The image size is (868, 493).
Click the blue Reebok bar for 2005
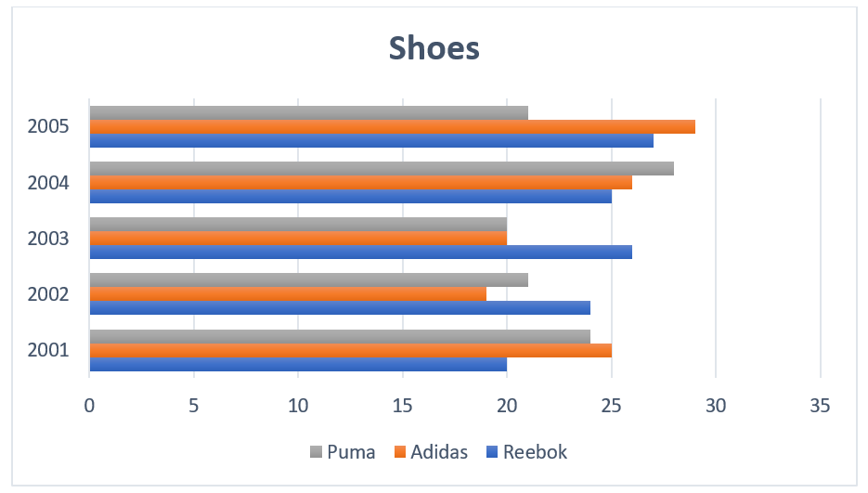(x=371, y=140)
